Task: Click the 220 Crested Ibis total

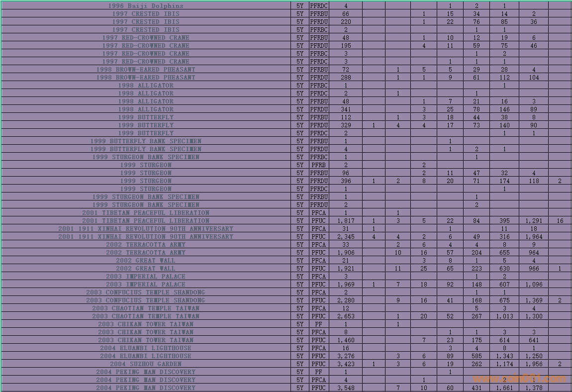Action: click(x=346, y=22)
